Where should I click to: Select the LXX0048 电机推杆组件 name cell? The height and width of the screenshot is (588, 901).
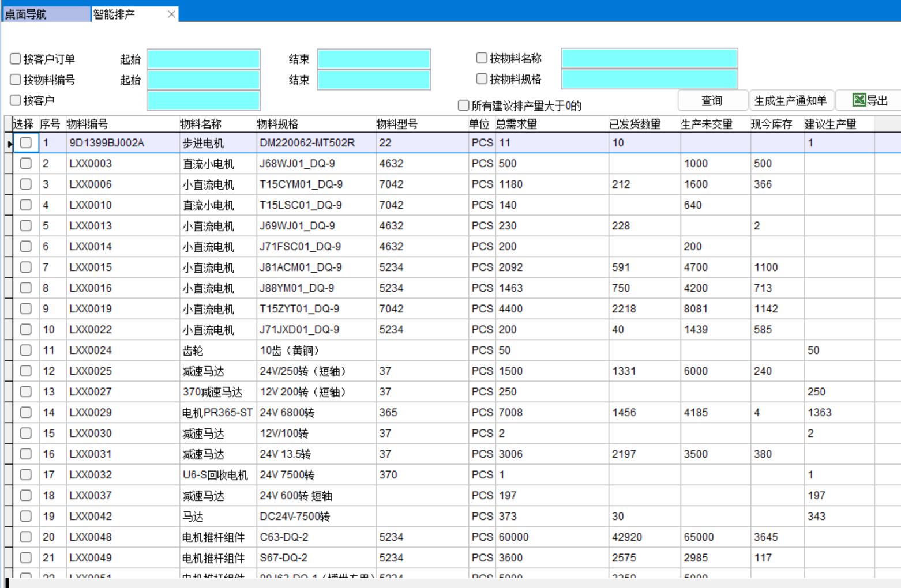[213, 537]
